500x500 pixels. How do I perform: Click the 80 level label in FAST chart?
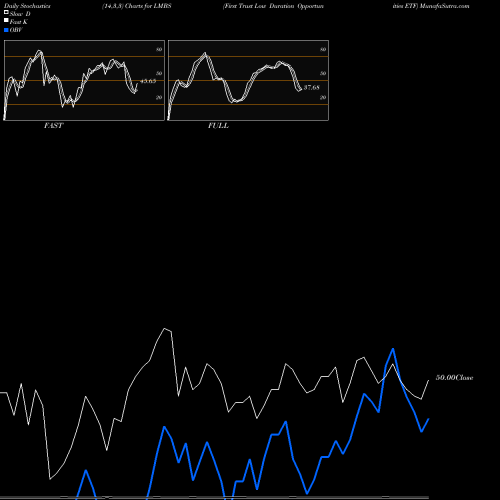[159, 49]
